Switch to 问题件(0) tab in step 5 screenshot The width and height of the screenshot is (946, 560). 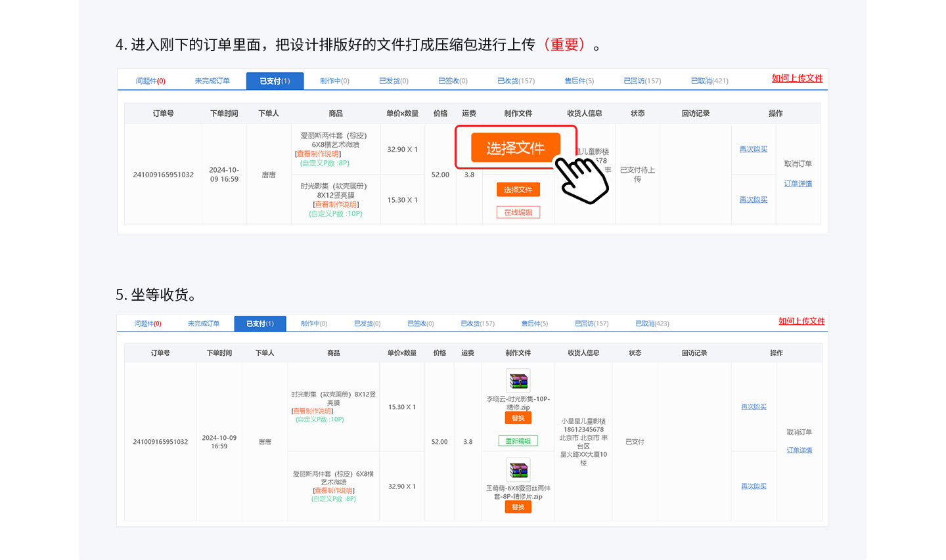[148, 324]
